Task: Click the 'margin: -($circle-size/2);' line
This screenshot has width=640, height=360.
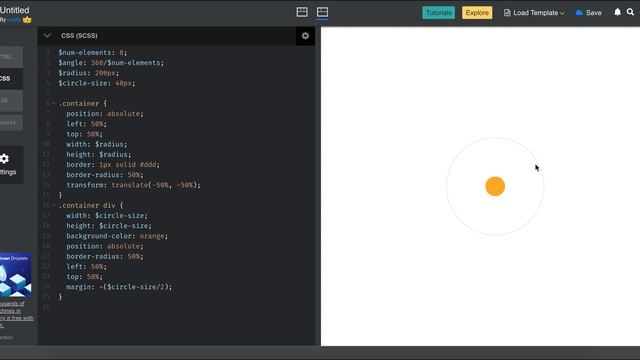Action: click(119, 287)
